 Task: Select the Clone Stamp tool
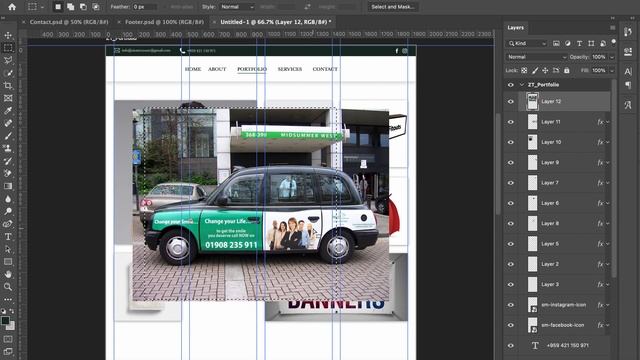pos(8,149)
